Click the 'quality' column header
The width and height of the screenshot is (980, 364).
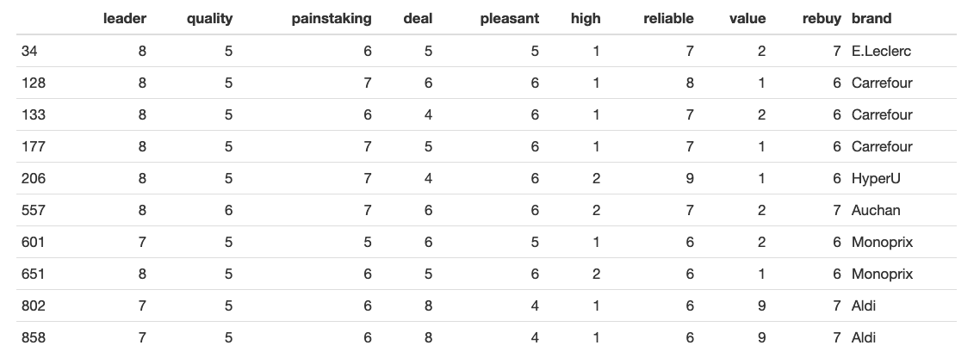coord(209,19)
